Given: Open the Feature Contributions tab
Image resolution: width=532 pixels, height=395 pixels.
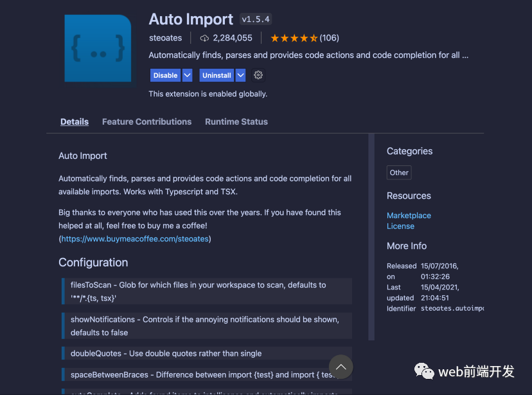Looking at the screenshot, I should point(146,122).
